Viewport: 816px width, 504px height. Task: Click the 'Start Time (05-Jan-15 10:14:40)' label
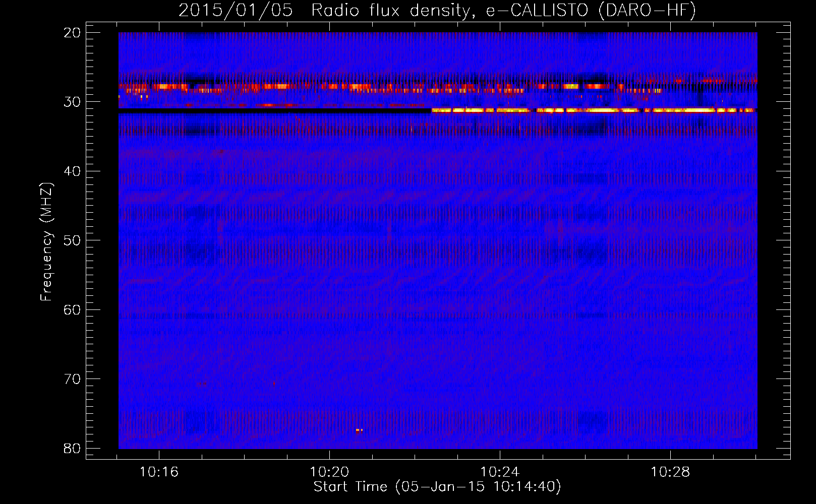coord(437,487)
